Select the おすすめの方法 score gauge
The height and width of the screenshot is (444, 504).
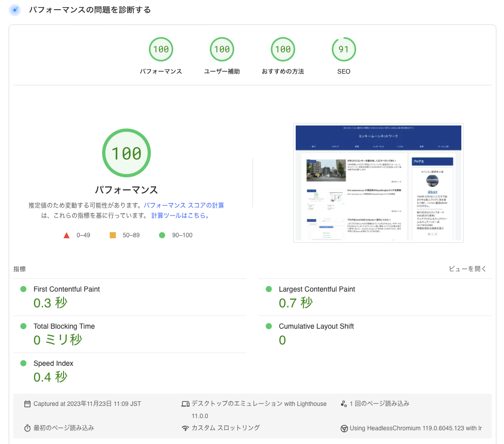(283, 50)
